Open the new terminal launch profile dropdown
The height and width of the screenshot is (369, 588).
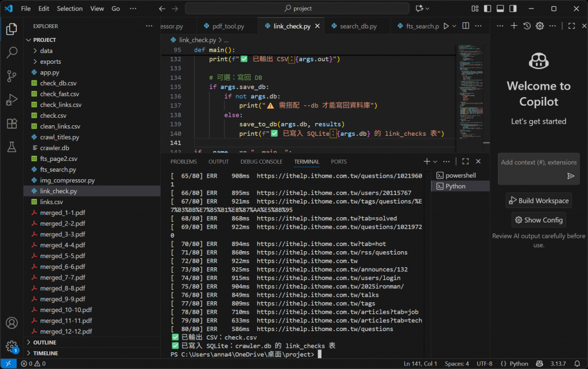click(x=436, y=162)
